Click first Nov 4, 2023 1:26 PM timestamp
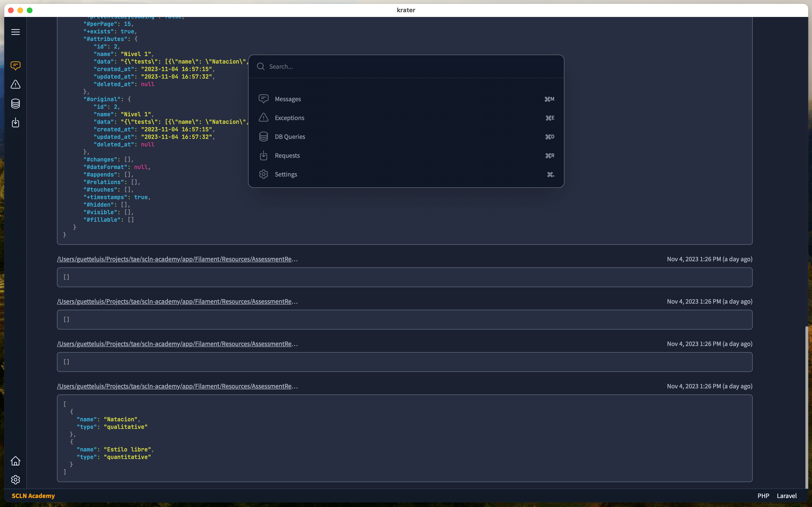The width and height of the screenshot is (812, 507). coord(709,259)
